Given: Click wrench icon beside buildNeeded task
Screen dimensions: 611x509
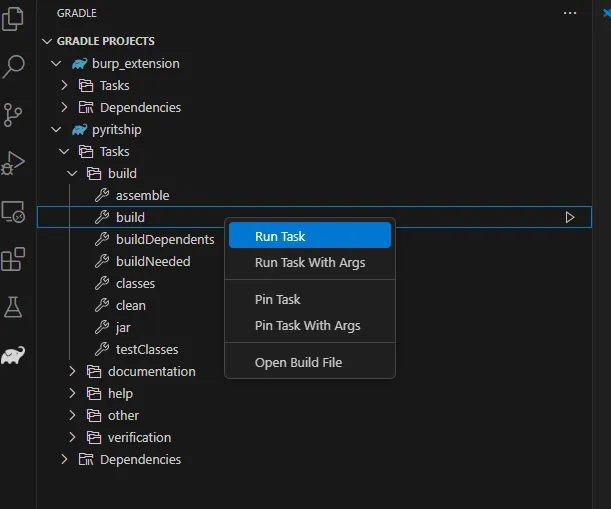Looking at the screenshot, I should click(102, 261).
